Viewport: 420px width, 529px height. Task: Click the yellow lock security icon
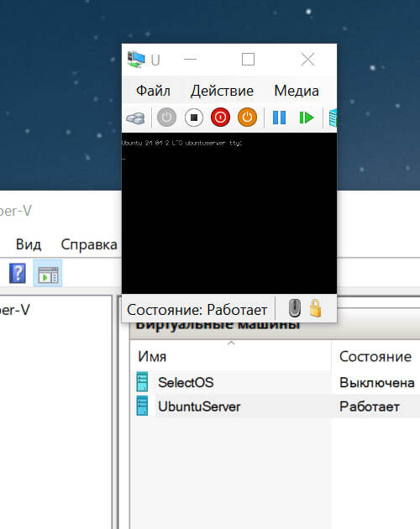pyautogui.click(x=316, y=308)
